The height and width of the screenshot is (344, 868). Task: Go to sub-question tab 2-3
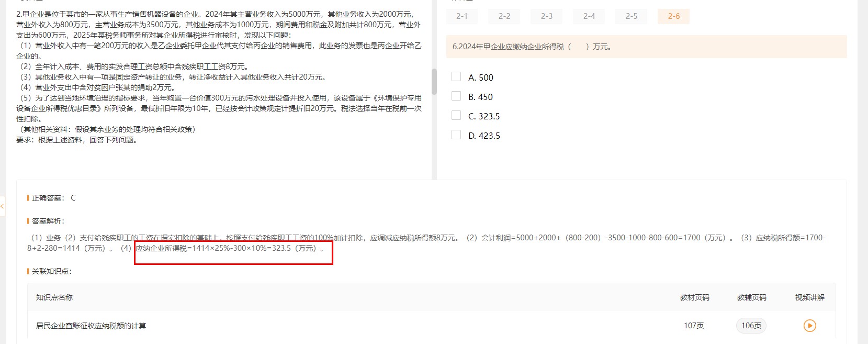coord(547,16)
